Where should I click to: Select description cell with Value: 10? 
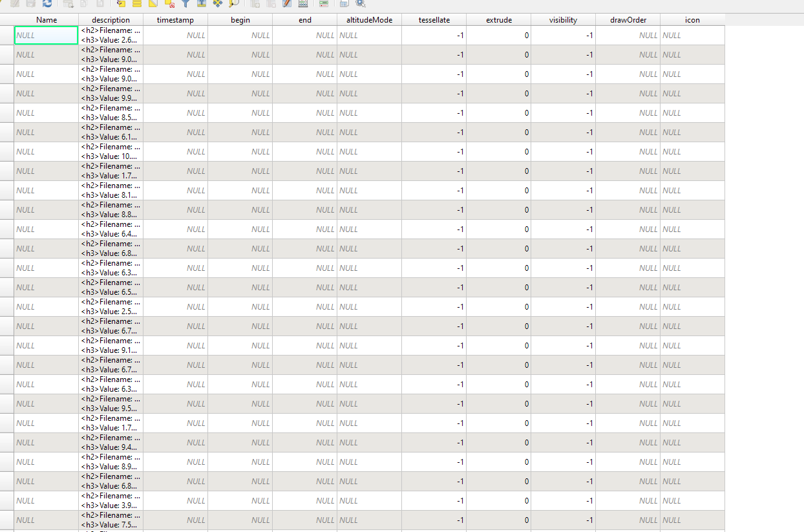point(111,151)
